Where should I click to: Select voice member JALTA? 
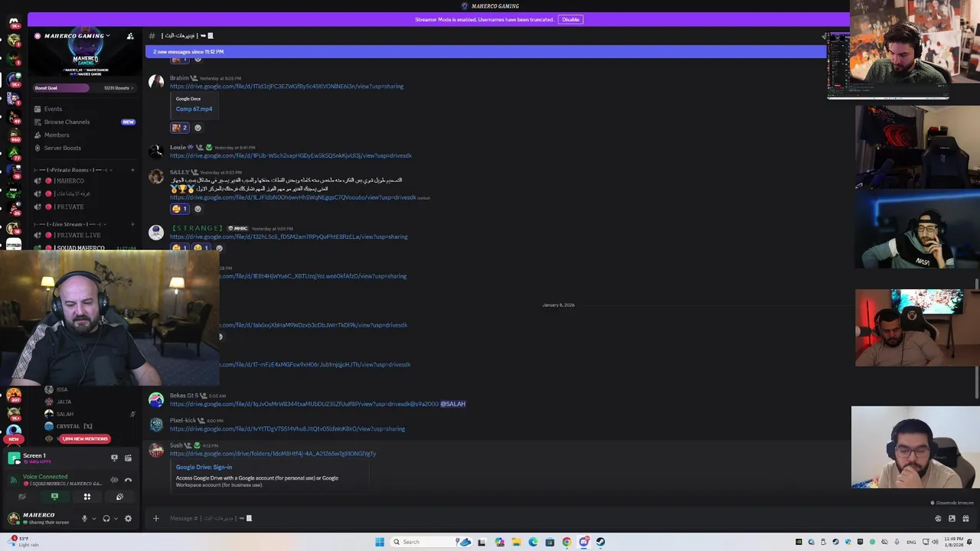tap(64, 402)
